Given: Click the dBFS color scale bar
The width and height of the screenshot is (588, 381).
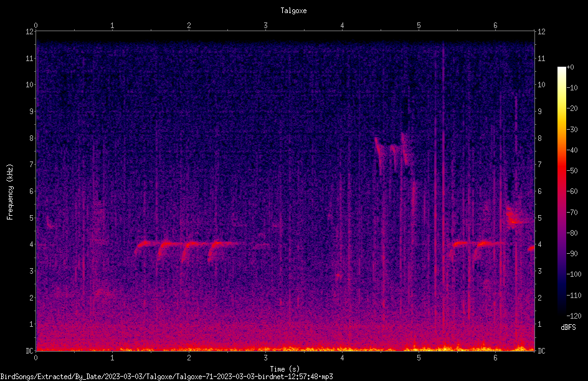Looking at the screenshot, I should click(x=561, y=191).
